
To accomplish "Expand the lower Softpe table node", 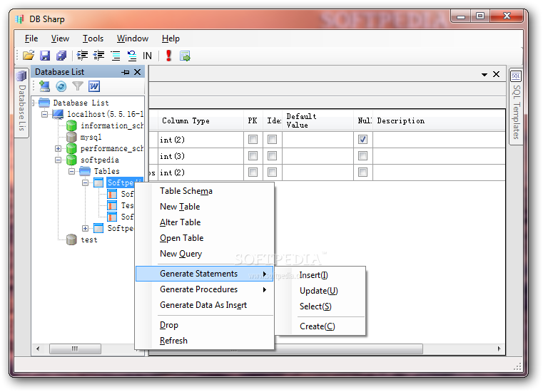I will click(85, 228).
